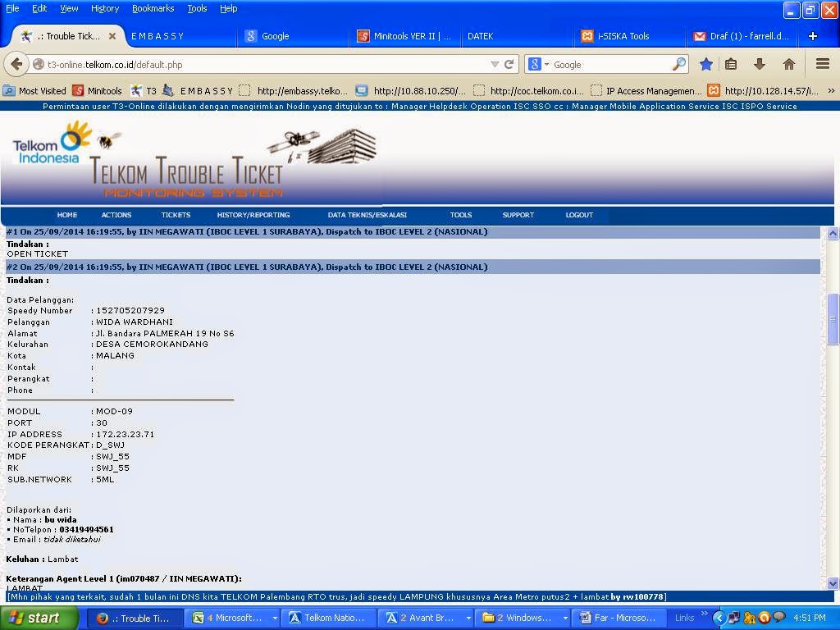Switch to the i-SISKA Tools tab

(623, 36)
